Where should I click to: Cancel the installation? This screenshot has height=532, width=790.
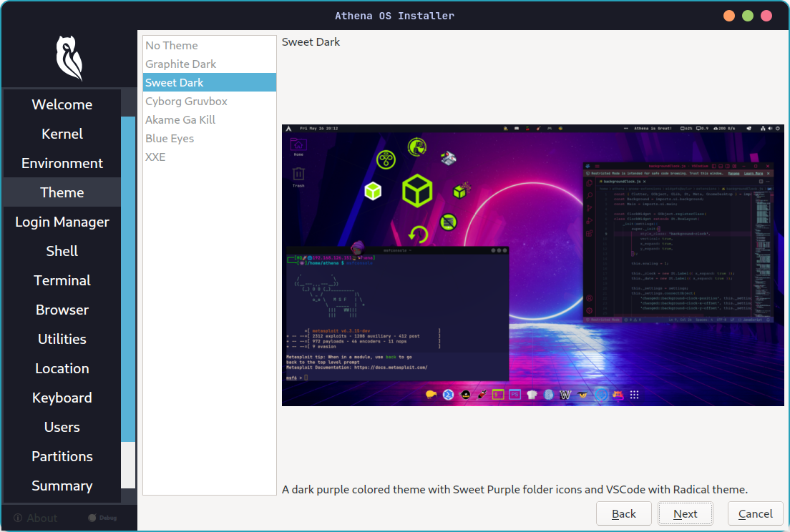click(755, 513)
